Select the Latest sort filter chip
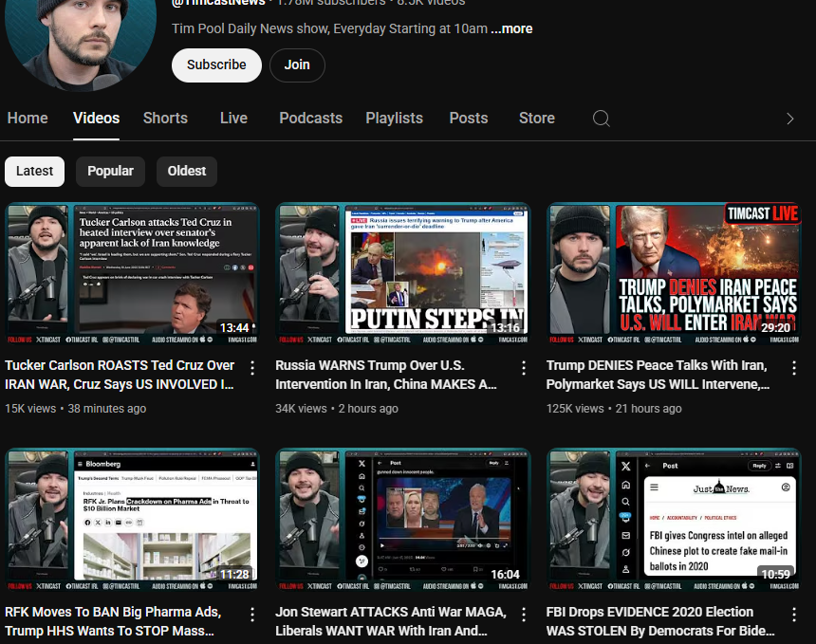Viewport: 816px width, 644px height. (35, 171)
